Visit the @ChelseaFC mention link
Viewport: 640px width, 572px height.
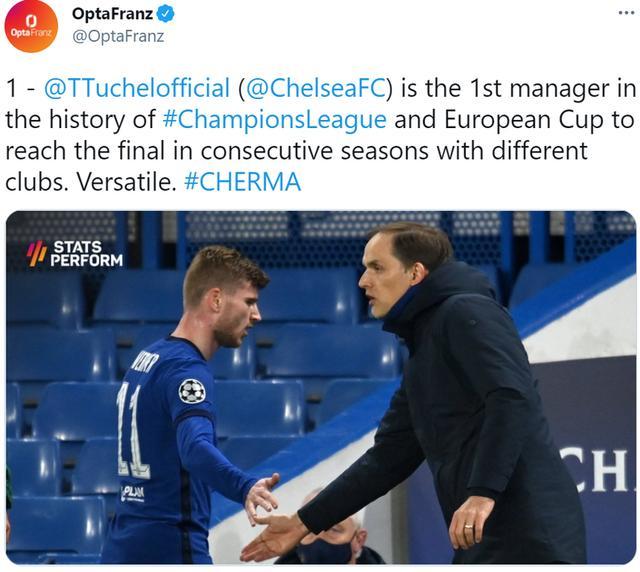tap(312, 89)
